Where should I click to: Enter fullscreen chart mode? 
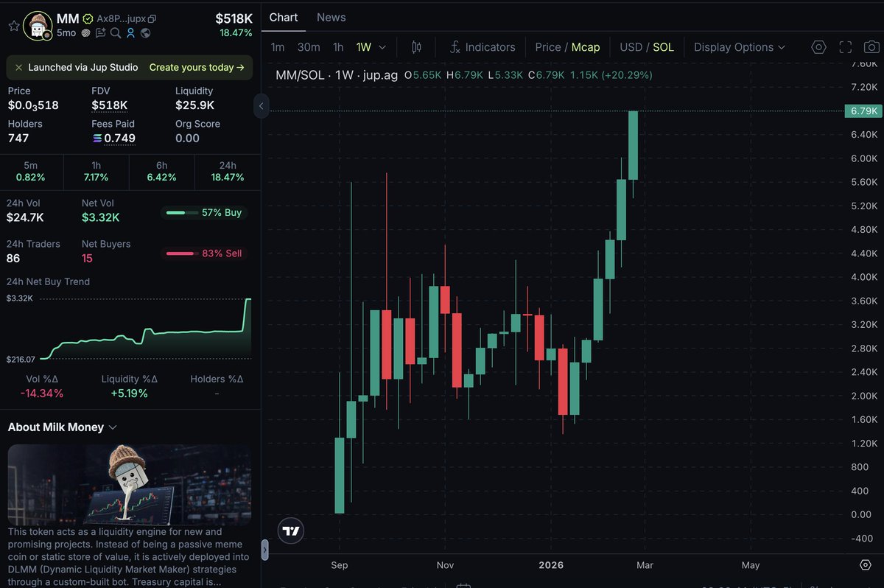pos(845,46)
